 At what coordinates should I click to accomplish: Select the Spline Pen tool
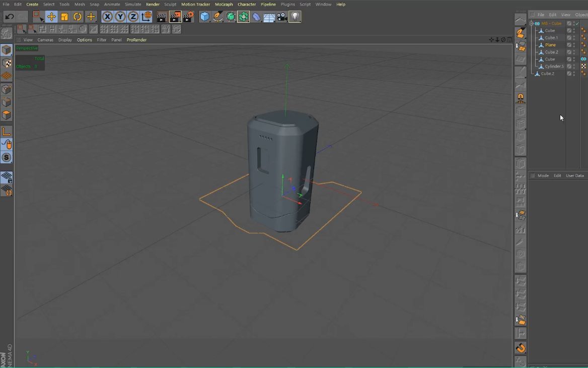pyautogui.click(x=216, y=17)
